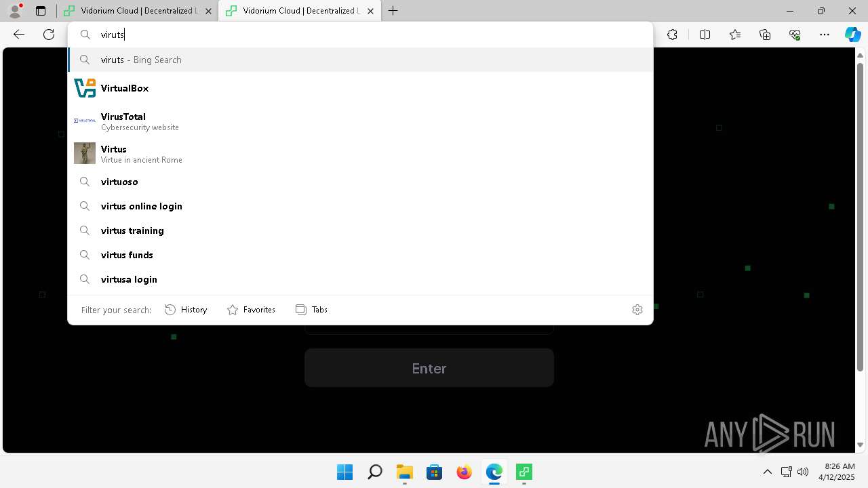This screenshot has height=488, width=868.
Task: Open File Explorer from the taskbar
Action: click(x=405, y=472)
